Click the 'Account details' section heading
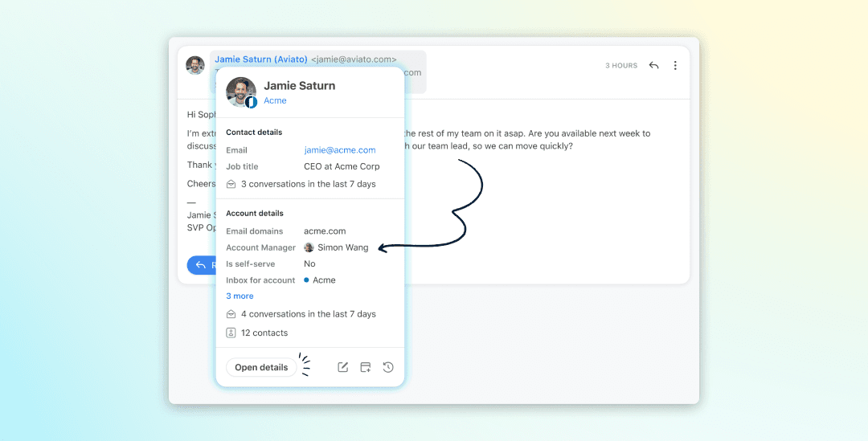The image size is (868, 441). pos(255,213)
